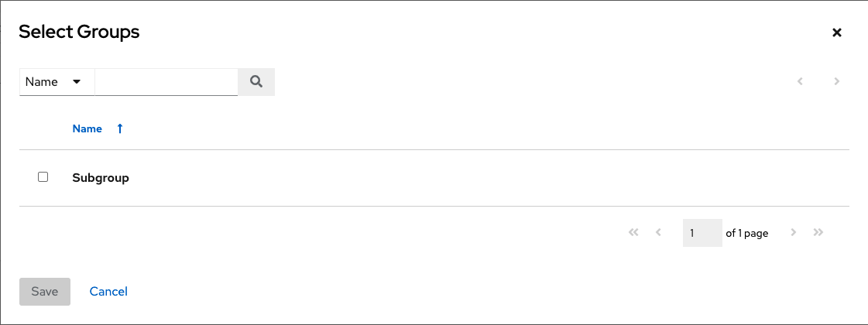Select the Subgroup row name
Screen dimensions: 868x325
101,178
